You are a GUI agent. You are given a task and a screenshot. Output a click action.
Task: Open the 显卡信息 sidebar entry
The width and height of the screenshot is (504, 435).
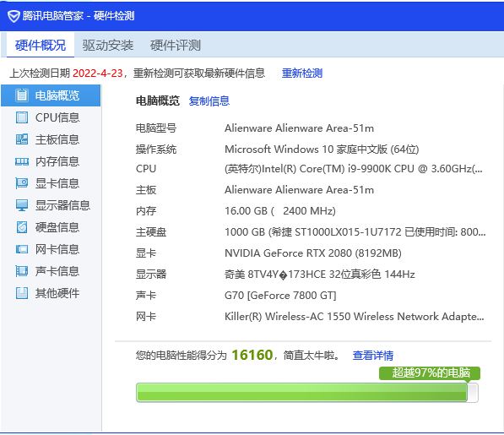click(x=51, y=183)
